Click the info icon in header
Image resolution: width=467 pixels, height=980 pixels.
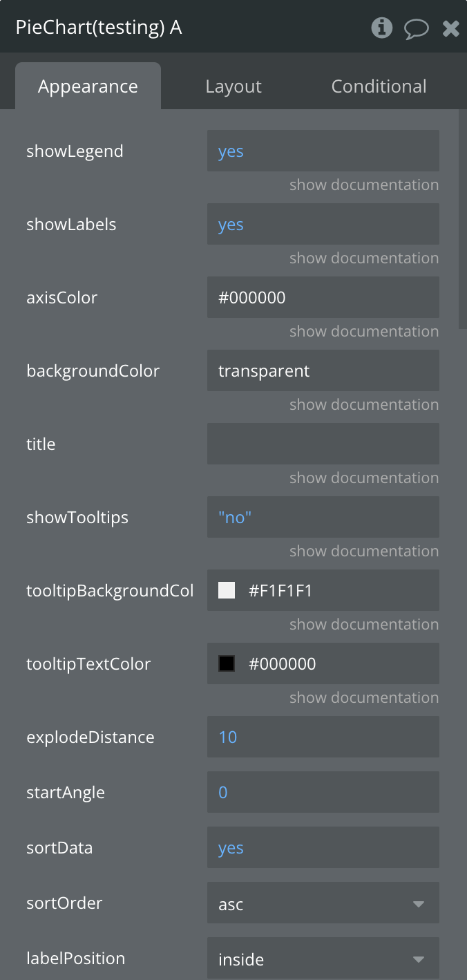pos(381,28)
